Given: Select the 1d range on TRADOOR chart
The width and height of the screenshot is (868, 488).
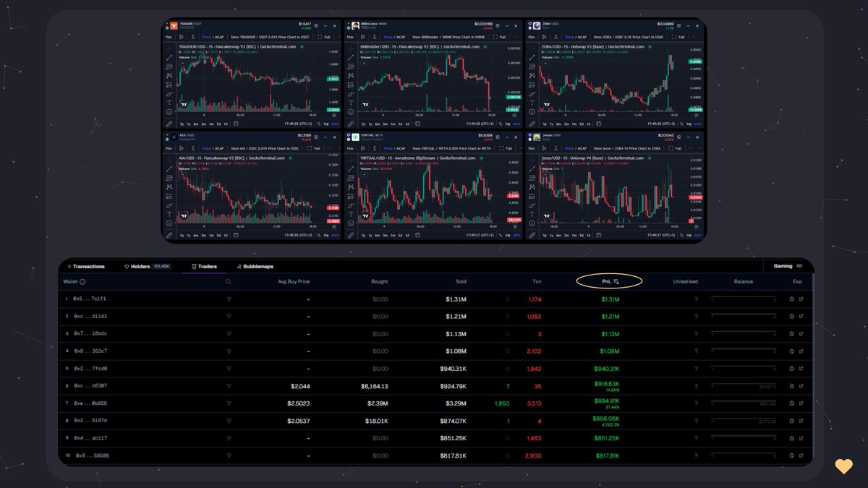Looking at the screenshot, I should click(225, 124).
